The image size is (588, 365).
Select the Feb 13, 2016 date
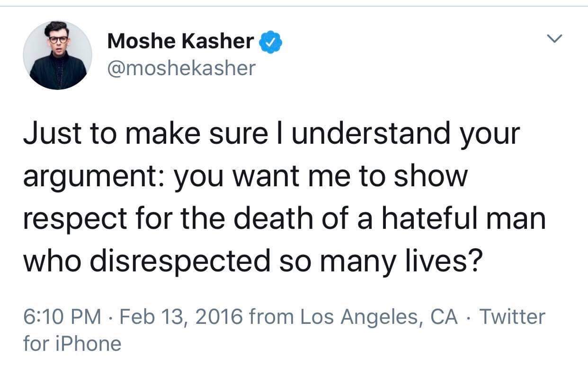[x=177, y=316]
